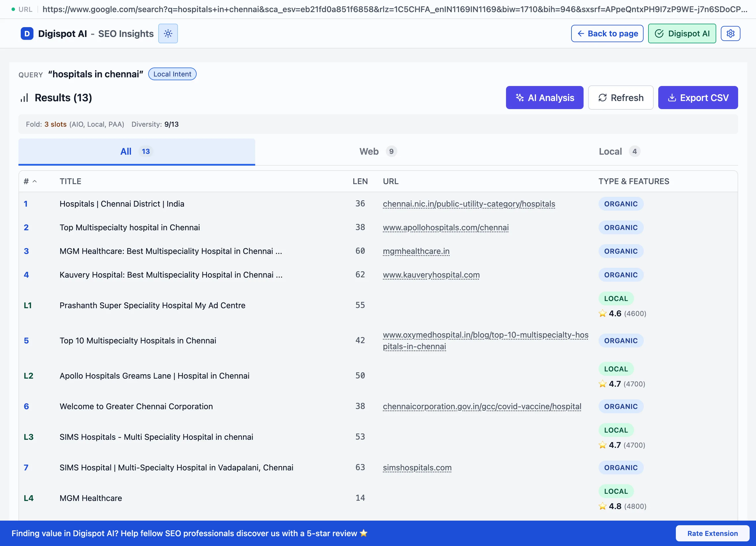Open www.kauveryhospital.com link
Viewport: 756px width, 546px height.
click(431, 275)
